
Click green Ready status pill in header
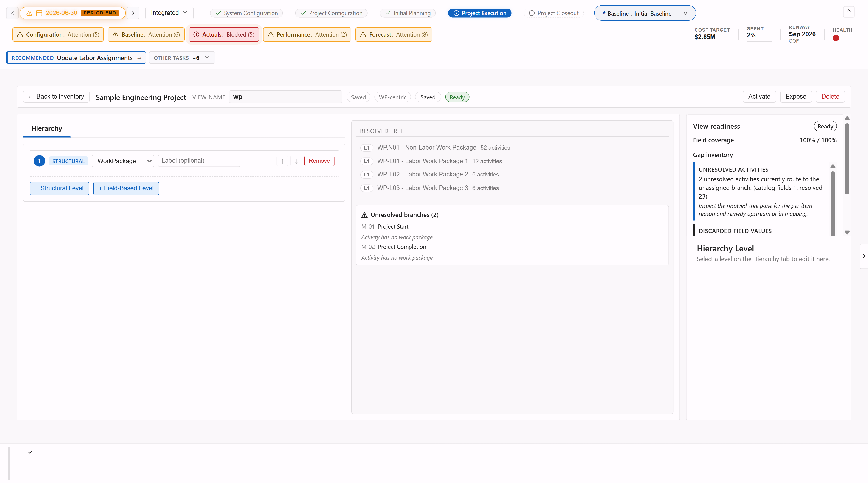[x=457, y=97]
